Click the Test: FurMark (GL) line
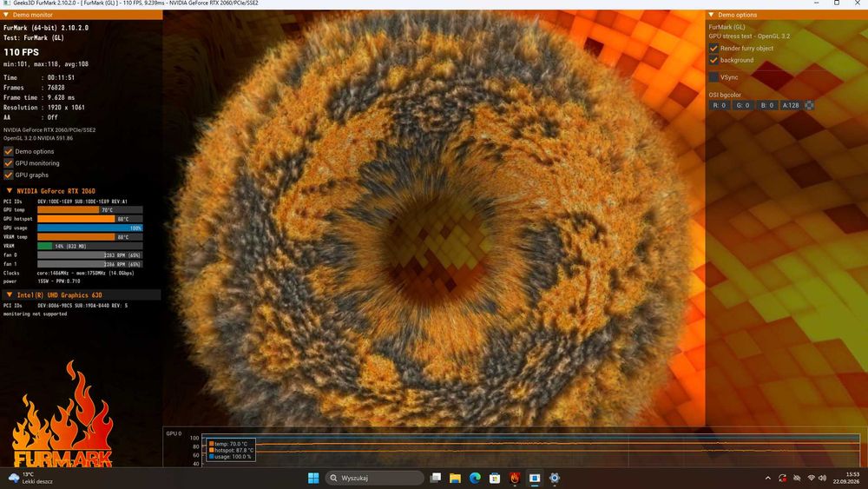The height and width of the screenshot is (489, 868). (33, 37)
